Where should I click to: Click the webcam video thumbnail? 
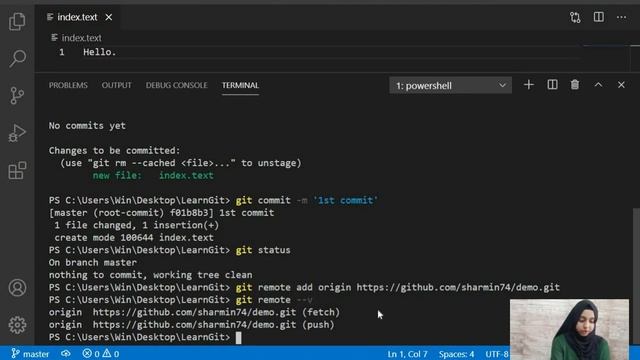tap(569, 329)
